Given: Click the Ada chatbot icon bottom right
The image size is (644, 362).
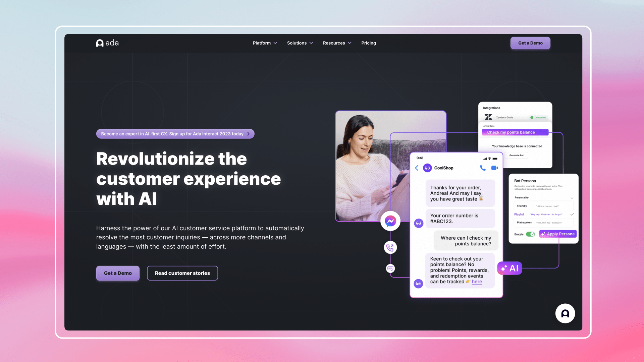Looking at the screenshot, I should pos(565,313).
